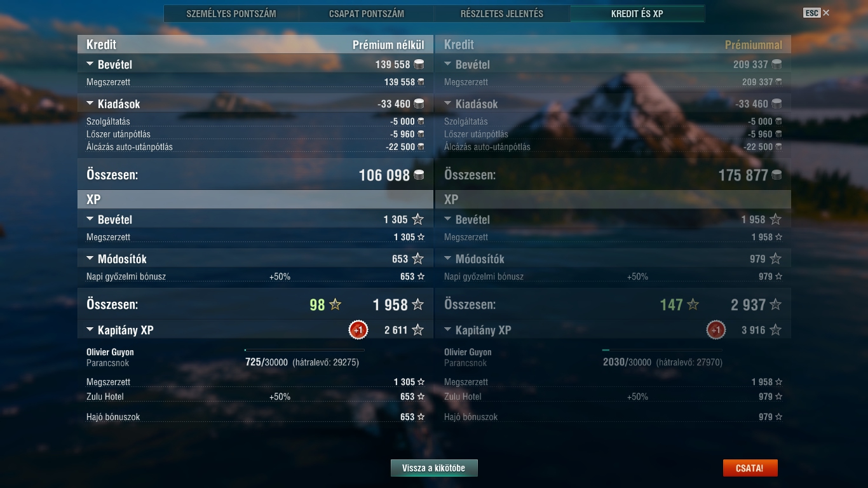The image size is (868, 488).
Task: Open the Csapat pontszám tab
Action: [x=367, y=13]
